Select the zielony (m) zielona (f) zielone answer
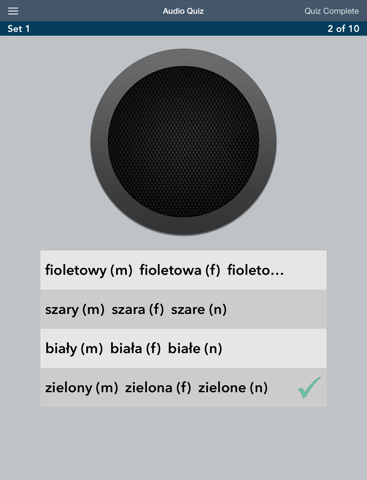 pos(183,388)
